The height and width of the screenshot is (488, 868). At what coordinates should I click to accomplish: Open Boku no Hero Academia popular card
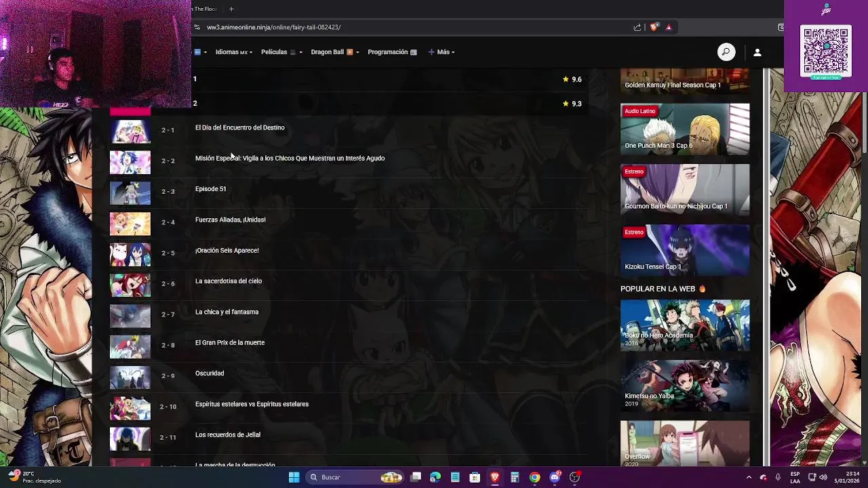(x=685, y=325)
